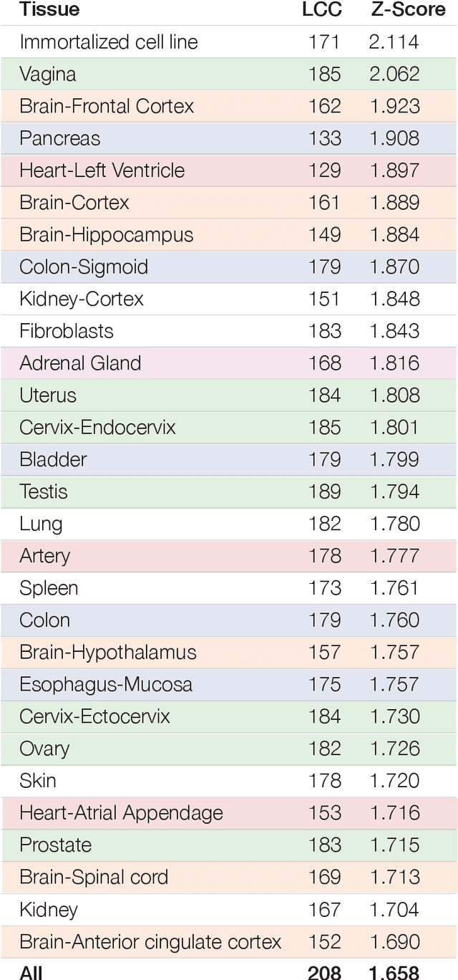Click the Brain-Hippocampus LCC value 149

pos(324,235)
